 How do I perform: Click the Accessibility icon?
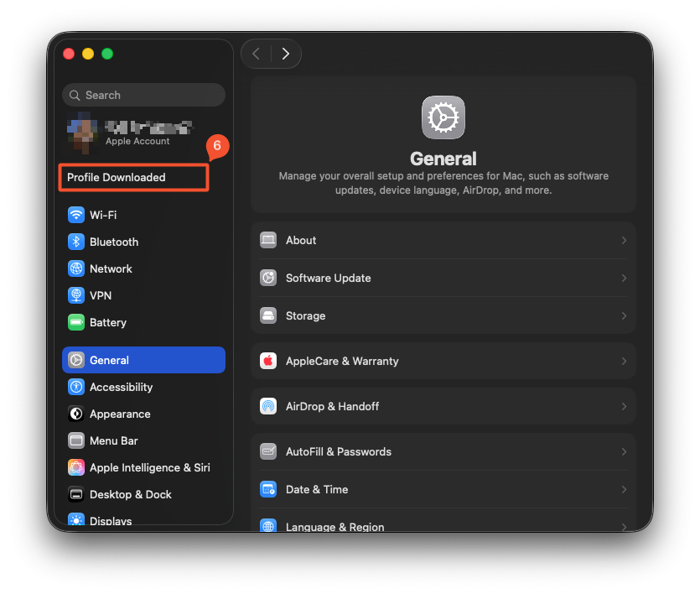click(76, 387)
